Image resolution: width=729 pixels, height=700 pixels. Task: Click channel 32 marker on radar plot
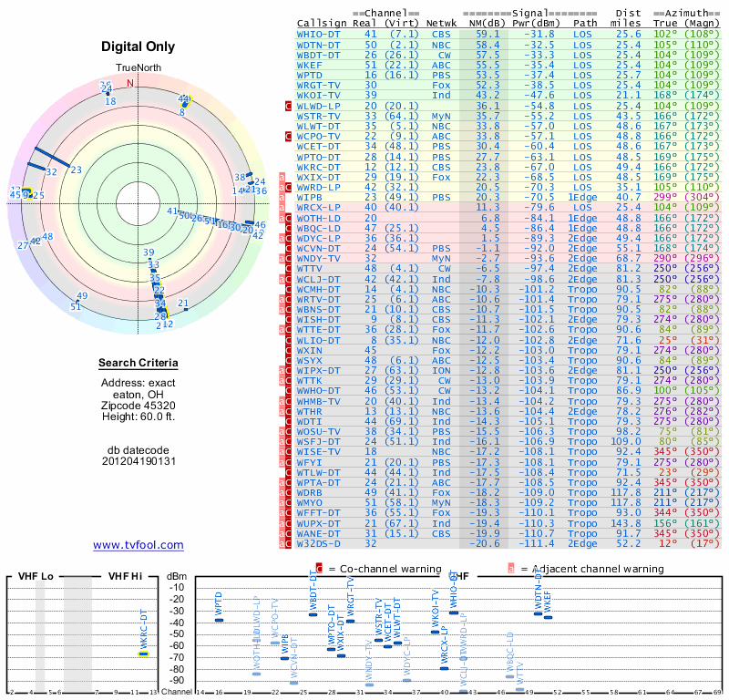pyautogui.click(x=51, y=172)
